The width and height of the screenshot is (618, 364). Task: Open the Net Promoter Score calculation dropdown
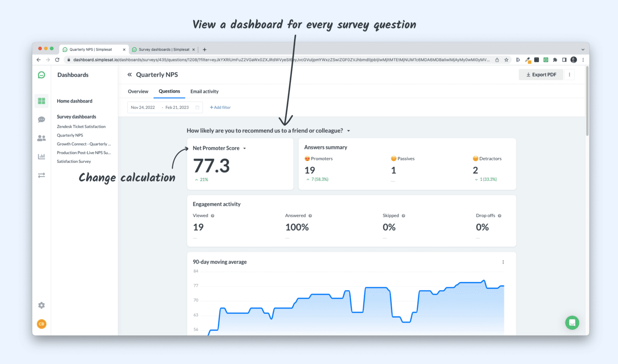[x=244, y=148]
